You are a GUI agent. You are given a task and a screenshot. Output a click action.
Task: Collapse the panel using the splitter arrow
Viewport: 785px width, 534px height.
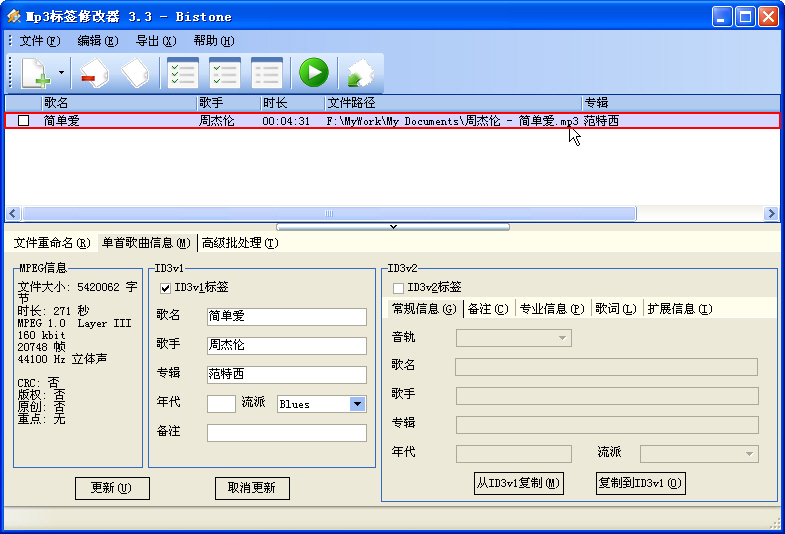point(393,226)
